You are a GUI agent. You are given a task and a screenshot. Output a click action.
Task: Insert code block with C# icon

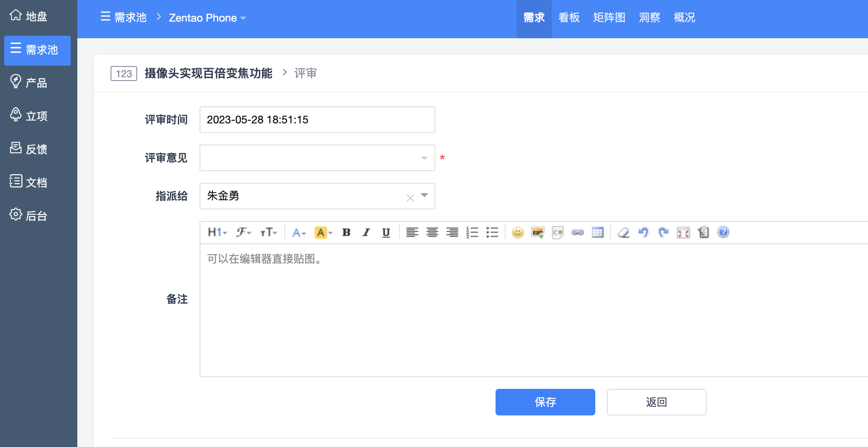557,232
